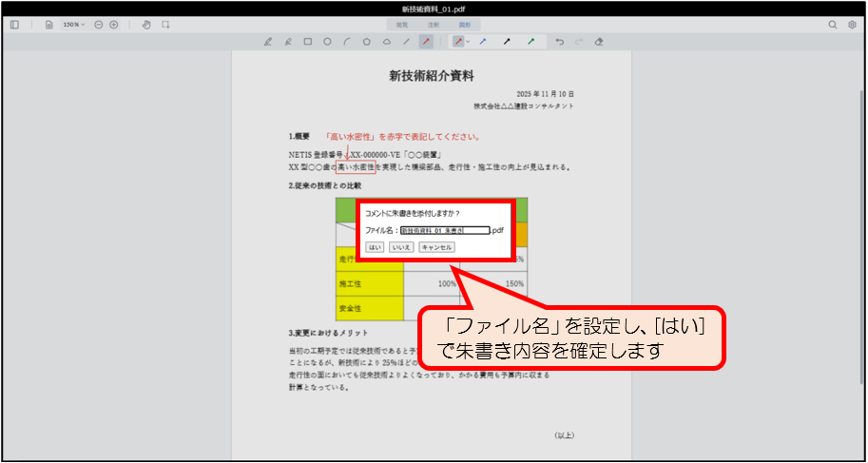Toggle the highlighted red arrow tool
868x463 pixels.
click(x=426, y=42)
